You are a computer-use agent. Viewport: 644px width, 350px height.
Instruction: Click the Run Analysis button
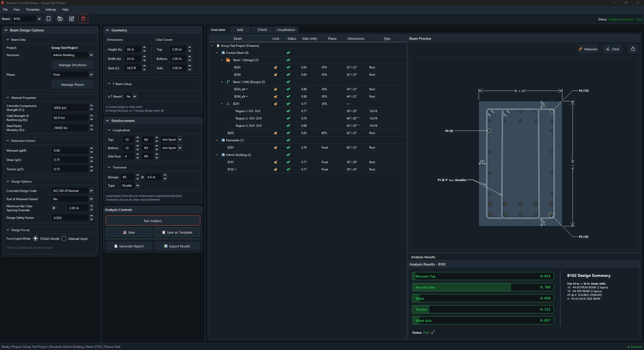pyautogui.click(x=153, y=221)
